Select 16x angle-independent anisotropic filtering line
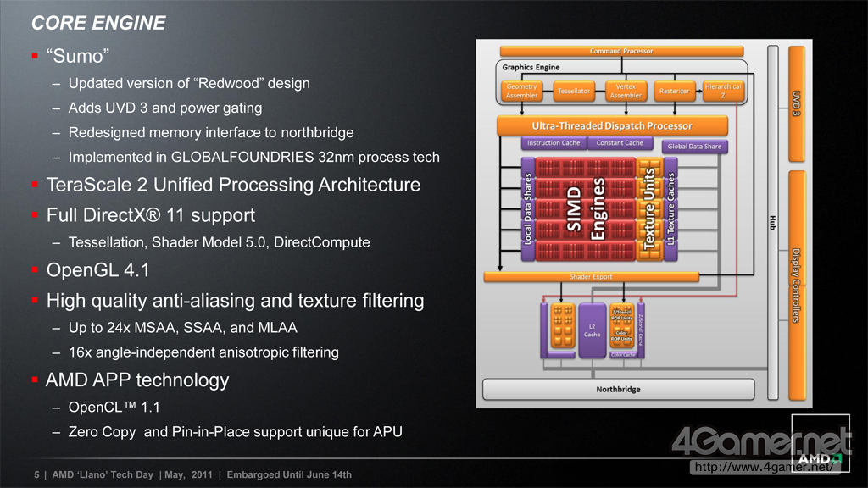The image size is (868, 488). [203, 352]
